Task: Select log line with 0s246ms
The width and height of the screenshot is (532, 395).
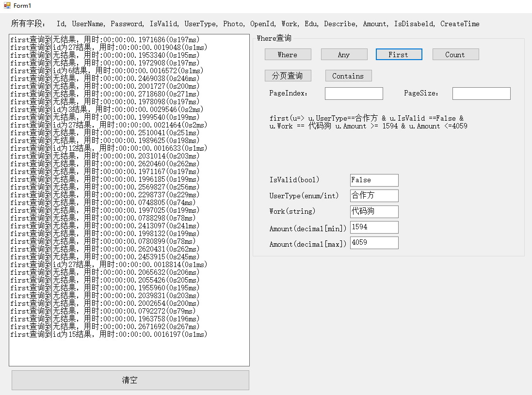Action: [105, 79]
